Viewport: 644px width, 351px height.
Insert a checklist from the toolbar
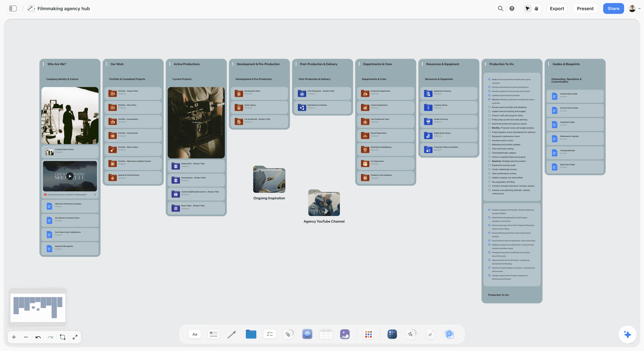point(269,334)
